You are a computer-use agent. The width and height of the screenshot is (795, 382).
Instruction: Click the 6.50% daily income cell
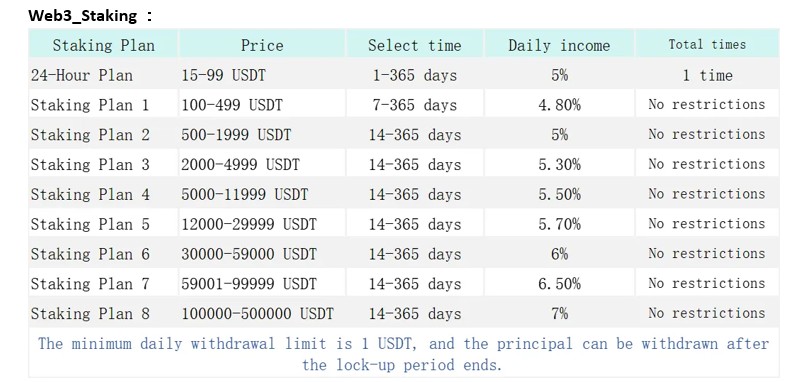pyautogui.click(x=560, y=284)
